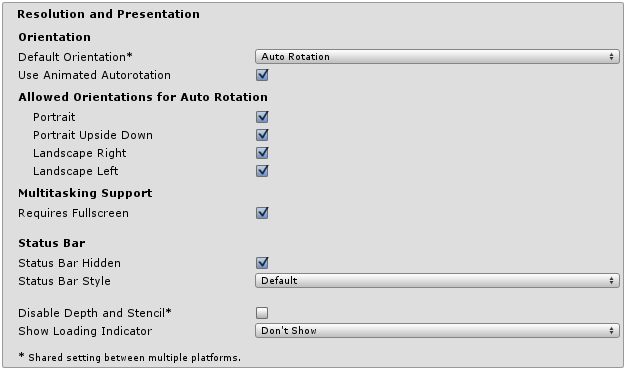Click the Show Loading Indicator label

[85, 331]
